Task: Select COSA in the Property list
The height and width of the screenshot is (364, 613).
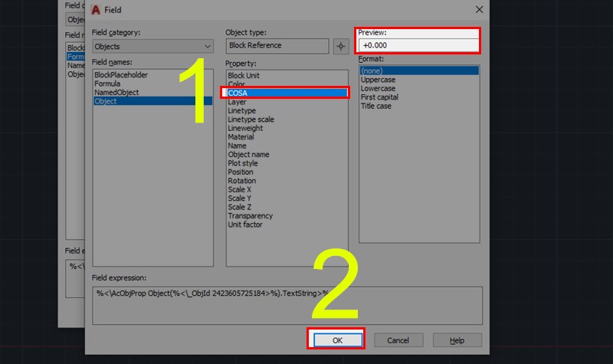Action: point(287,93)
